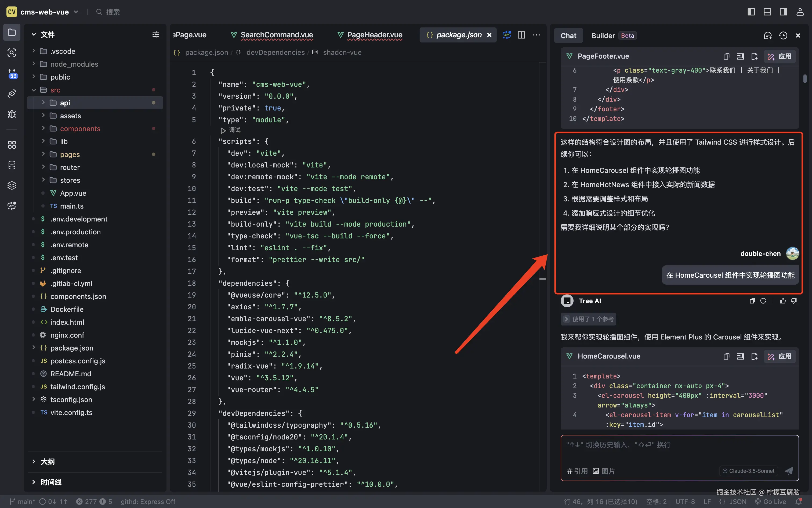Open the Run and Debug bug icon
This screenshot has height=508, width=812.
point(12,114)
